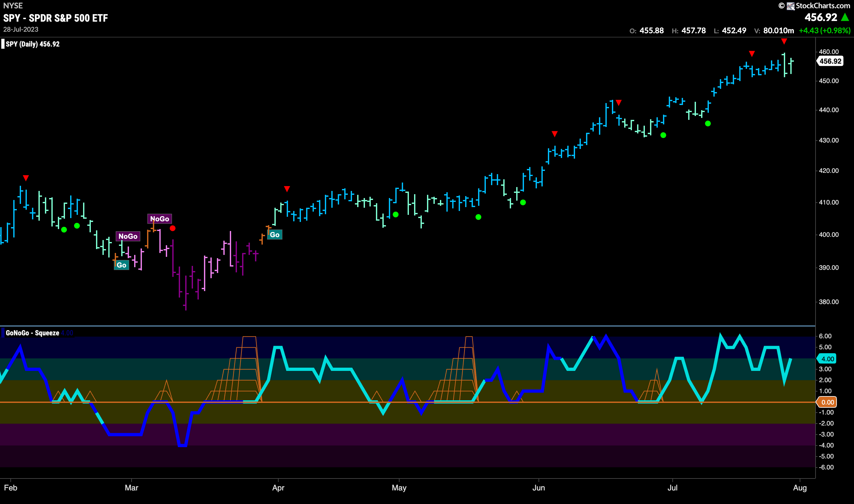Click the Jul label on the time axis
Viewport: 854px width, 504px height.
[x=673, y=488]
